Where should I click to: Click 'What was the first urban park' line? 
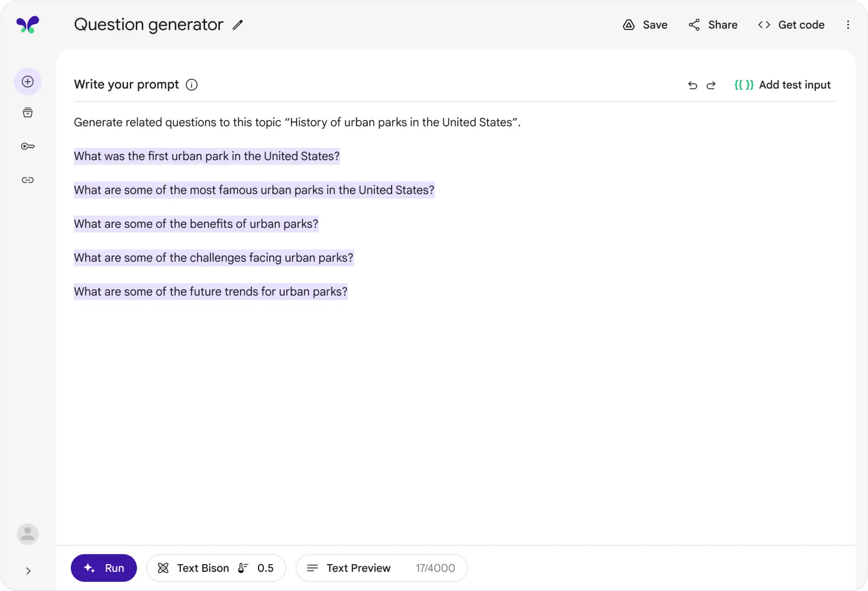pos(207,156)
